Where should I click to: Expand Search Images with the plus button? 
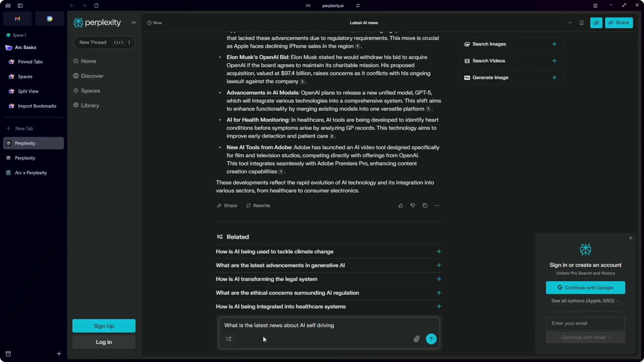(x=554, y=44)
